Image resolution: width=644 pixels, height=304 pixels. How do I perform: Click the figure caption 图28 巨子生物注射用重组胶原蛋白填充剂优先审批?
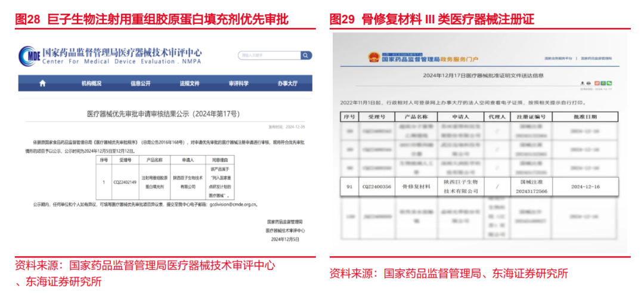[x=151, y=19]
